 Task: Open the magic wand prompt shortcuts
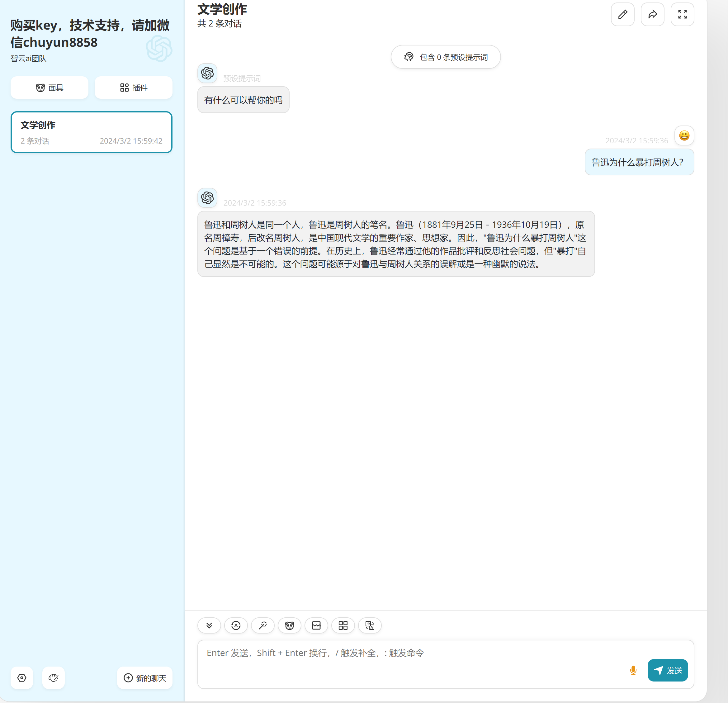(x=262, y=625)
